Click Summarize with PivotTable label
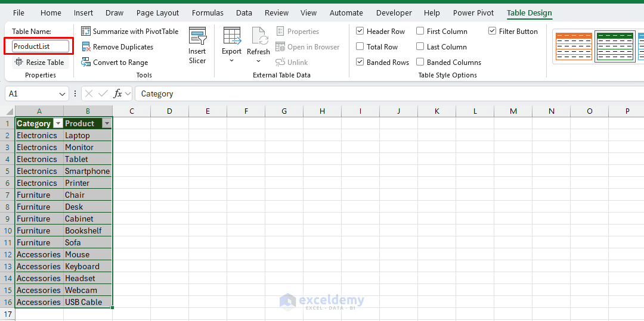Screen dimensions: 644x321 click(136, 31)
